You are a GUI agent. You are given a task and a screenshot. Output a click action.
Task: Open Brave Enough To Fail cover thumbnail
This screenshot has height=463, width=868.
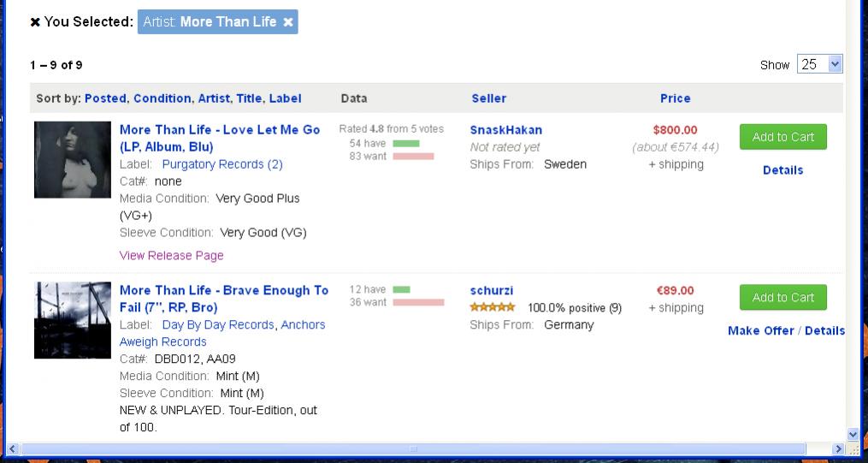73,320
